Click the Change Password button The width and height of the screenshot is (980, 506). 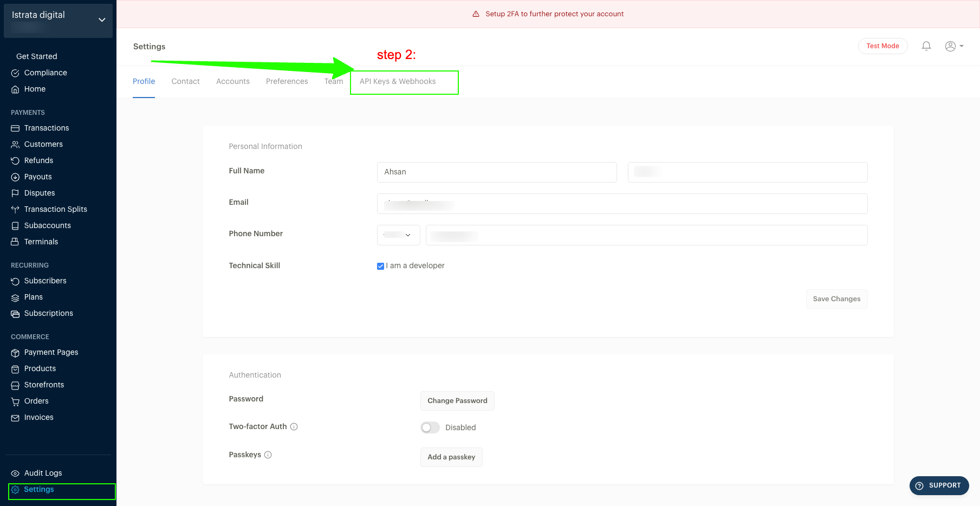(457, 401)
